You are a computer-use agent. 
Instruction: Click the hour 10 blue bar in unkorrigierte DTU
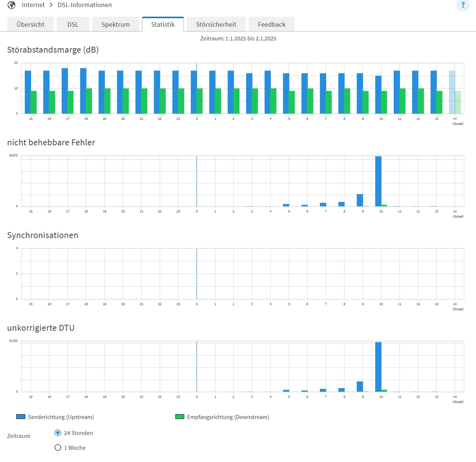click(x=378, y=367)
